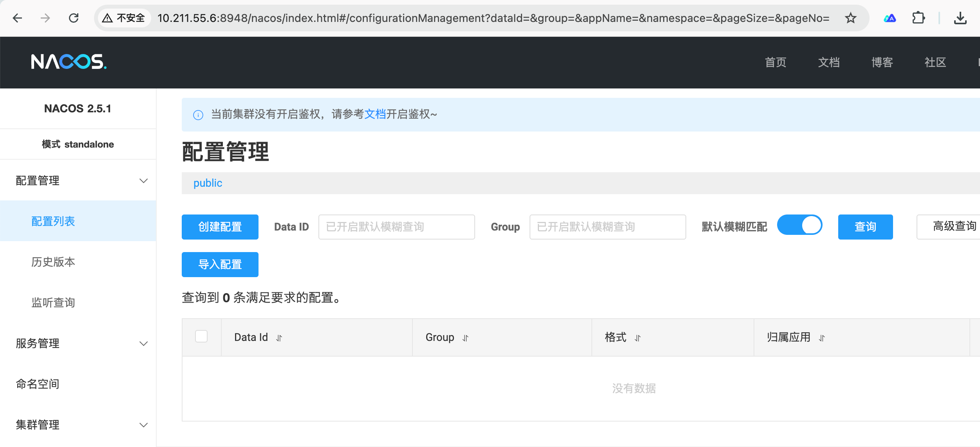The width and height of the screenshot is (980, 447).
Task: Collapse the 配置管理 sidebar menu
Action: point(143,181)
